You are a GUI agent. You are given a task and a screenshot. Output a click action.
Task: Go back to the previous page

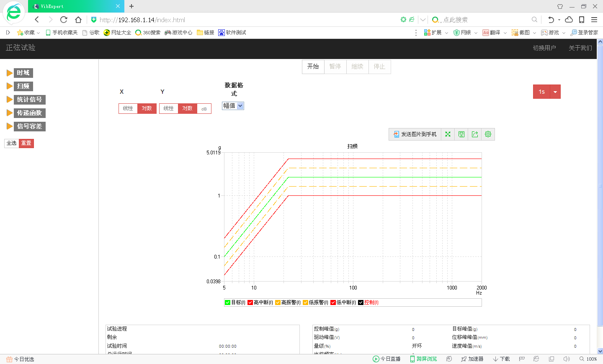[37, 20]
